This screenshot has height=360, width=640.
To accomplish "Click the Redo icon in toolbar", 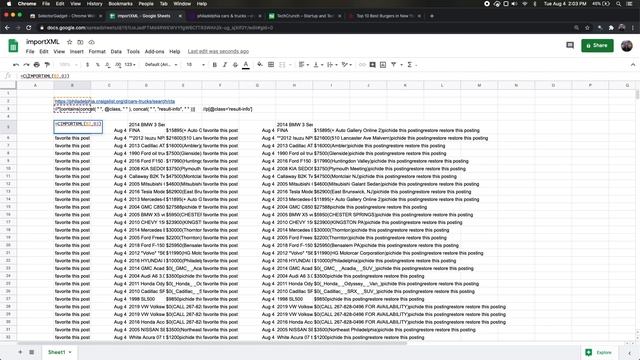I will click(x=26, y=64).
